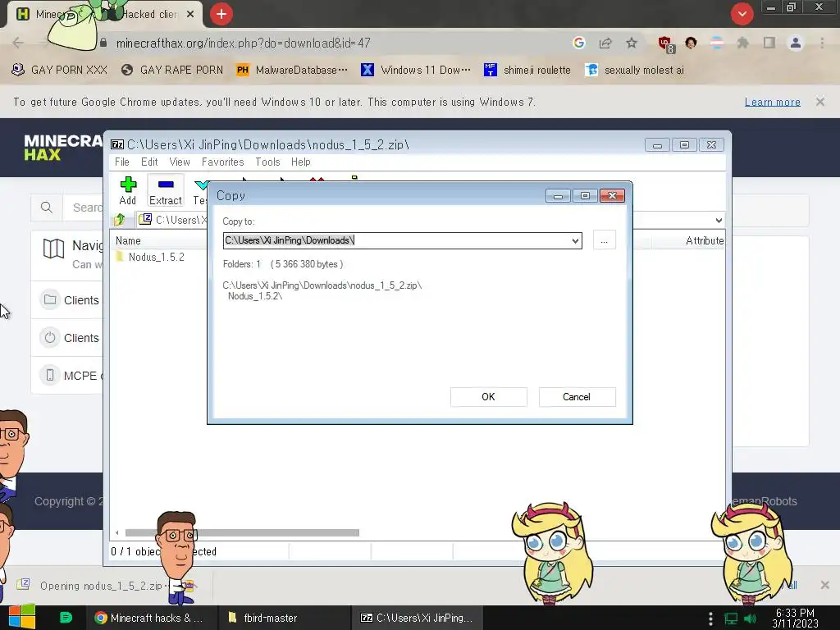
Task: Open the Chrome profile avatar icon
Action: tap(796, 43)
